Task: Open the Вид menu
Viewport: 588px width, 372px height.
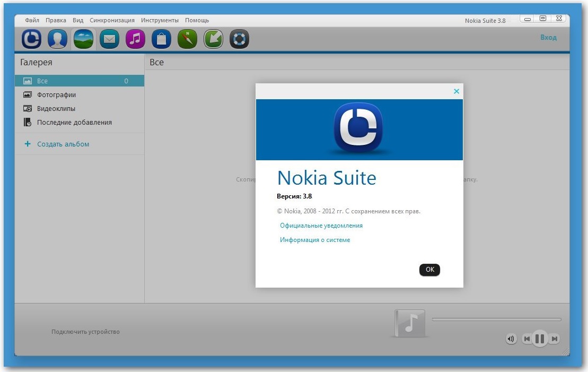Action: (78, 20)
